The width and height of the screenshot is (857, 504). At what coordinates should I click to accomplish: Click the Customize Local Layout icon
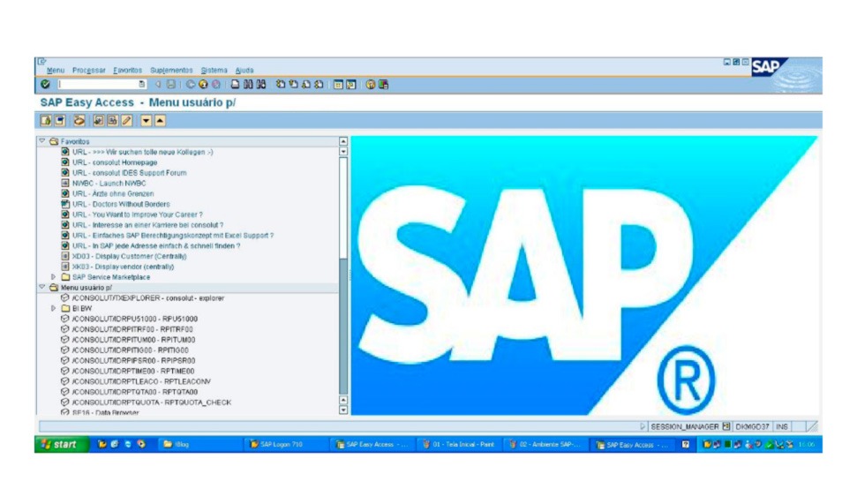(x=384, y=84)
